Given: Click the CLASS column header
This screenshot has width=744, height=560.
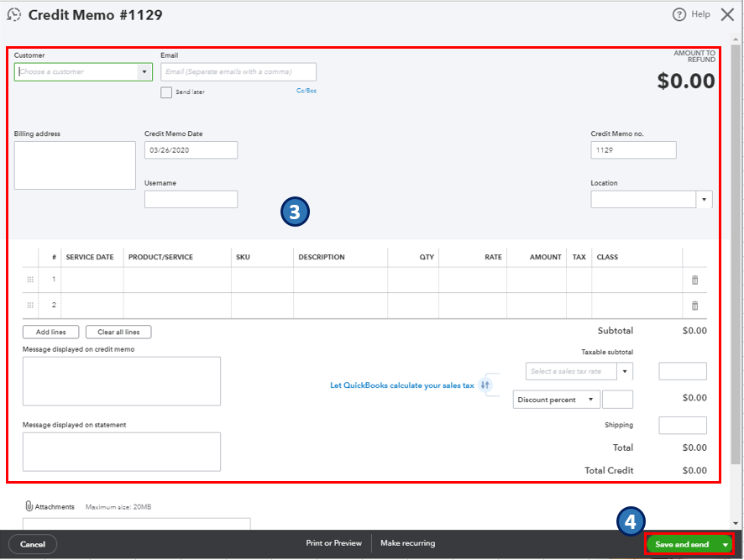Looking at the screenshot, I should click(607, 257).
